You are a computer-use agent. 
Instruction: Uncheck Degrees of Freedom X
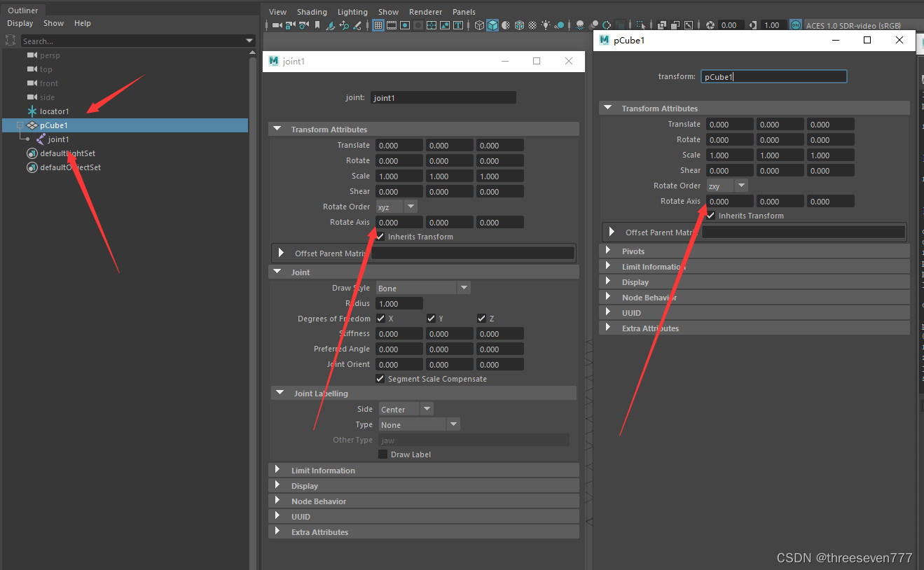tap(380, 319)
